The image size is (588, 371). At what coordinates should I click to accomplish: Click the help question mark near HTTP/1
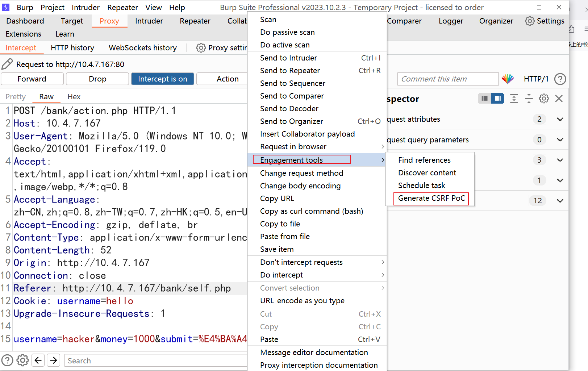(x=560, y=79)
